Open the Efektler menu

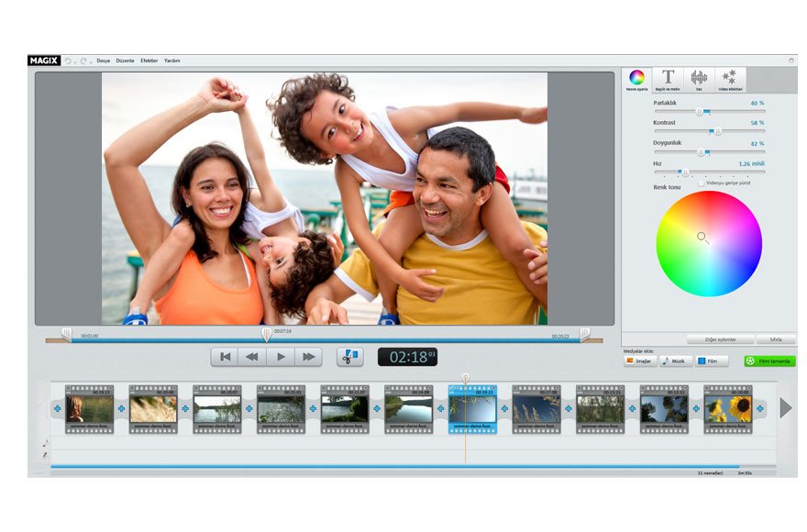(149, 61)
